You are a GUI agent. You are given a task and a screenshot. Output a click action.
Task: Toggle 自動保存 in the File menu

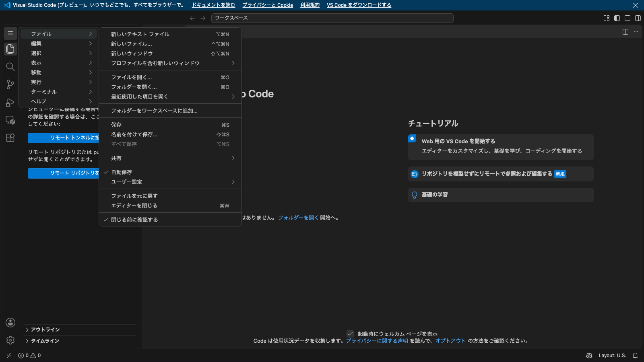coord(170,172)
